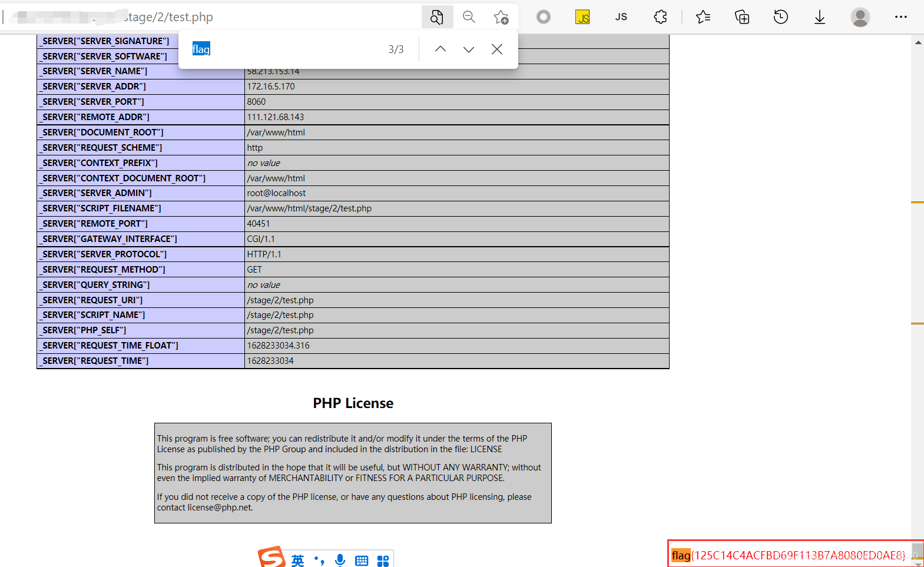Click the zoom magnifier icon in address bar
The image size is (924, 567).
[469, 17]
